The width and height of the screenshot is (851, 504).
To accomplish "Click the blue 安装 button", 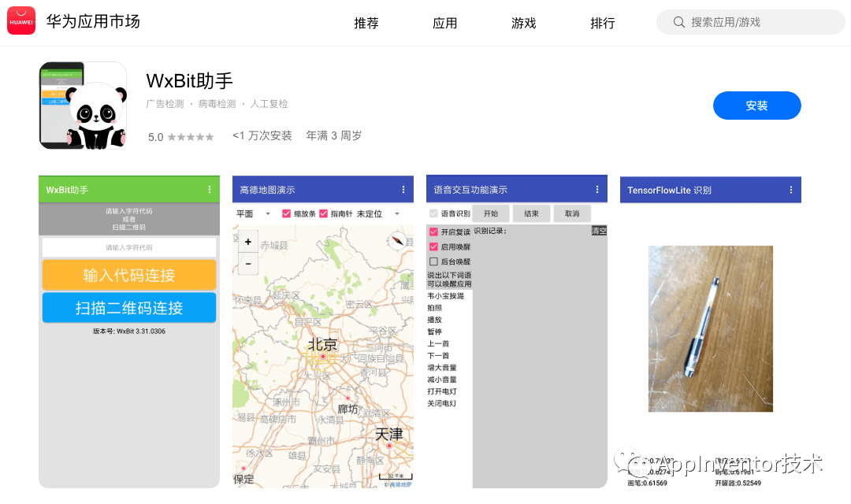I will [756, 106].
